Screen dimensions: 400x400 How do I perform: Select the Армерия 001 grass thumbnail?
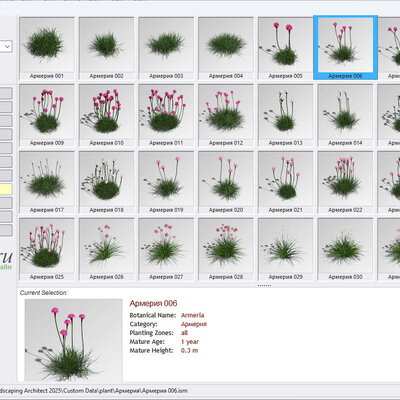coord(47,48)
